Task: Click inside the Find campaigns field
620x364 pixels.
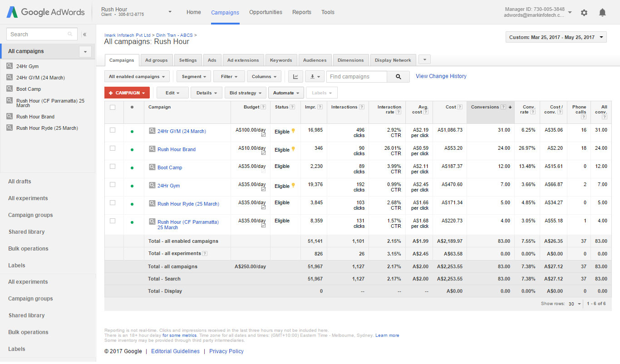Action: (x=356, y=77)
